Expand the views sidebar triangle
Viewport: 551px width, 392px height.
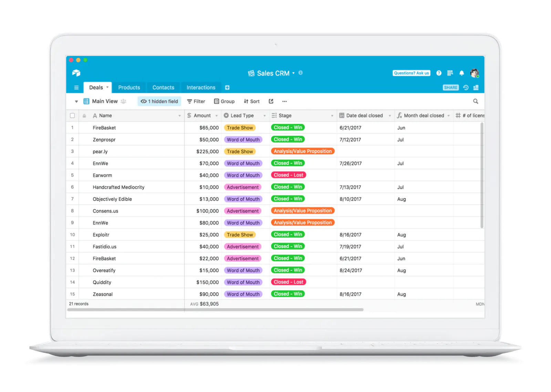(x=76, y=102)
